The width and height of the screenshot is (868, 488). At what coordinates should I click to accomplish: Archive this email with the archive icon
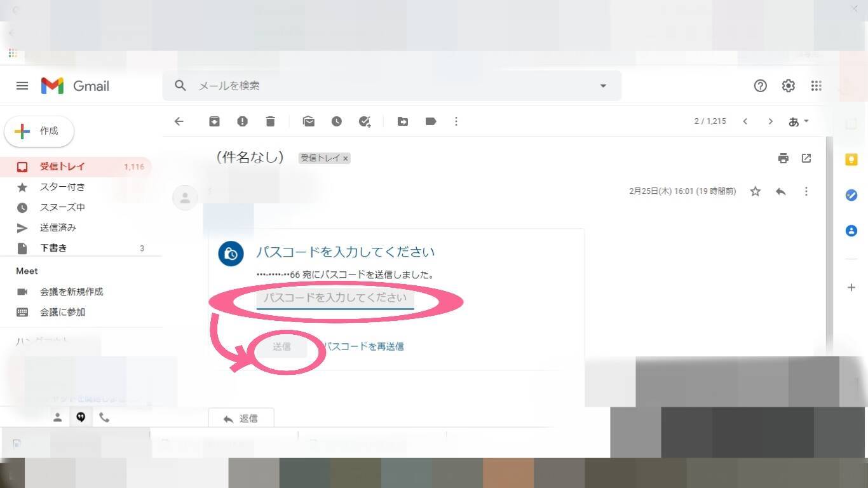[x=214, y=121]
